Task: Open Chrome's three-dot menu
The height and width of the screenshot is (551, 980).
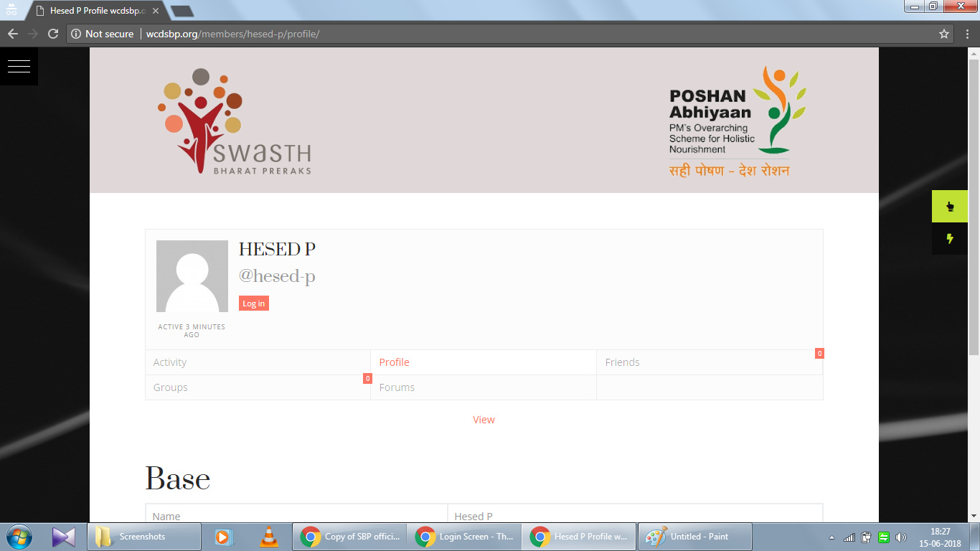Action: (966, 34)
